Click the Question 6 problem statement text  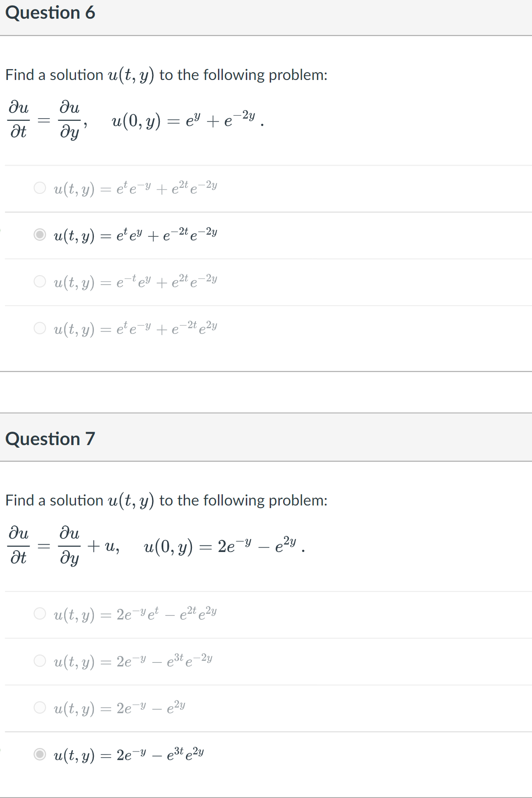click(166, 74)
